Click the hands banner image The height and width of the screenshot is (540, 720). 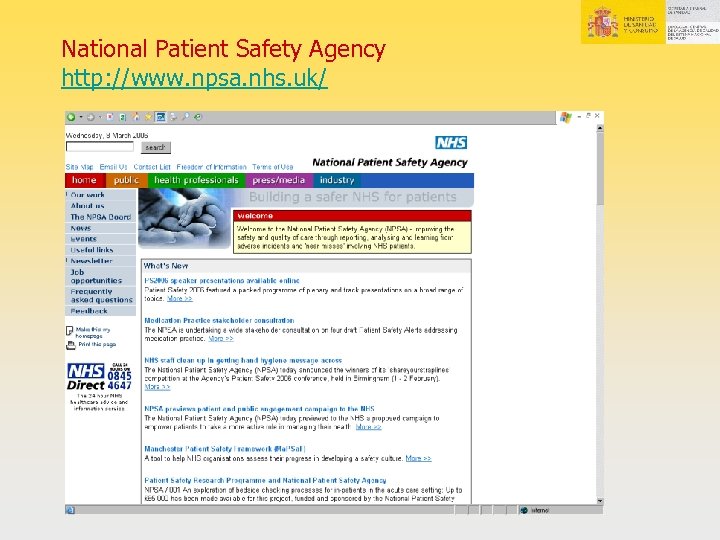pyautogui.click(x=185, y=219)
